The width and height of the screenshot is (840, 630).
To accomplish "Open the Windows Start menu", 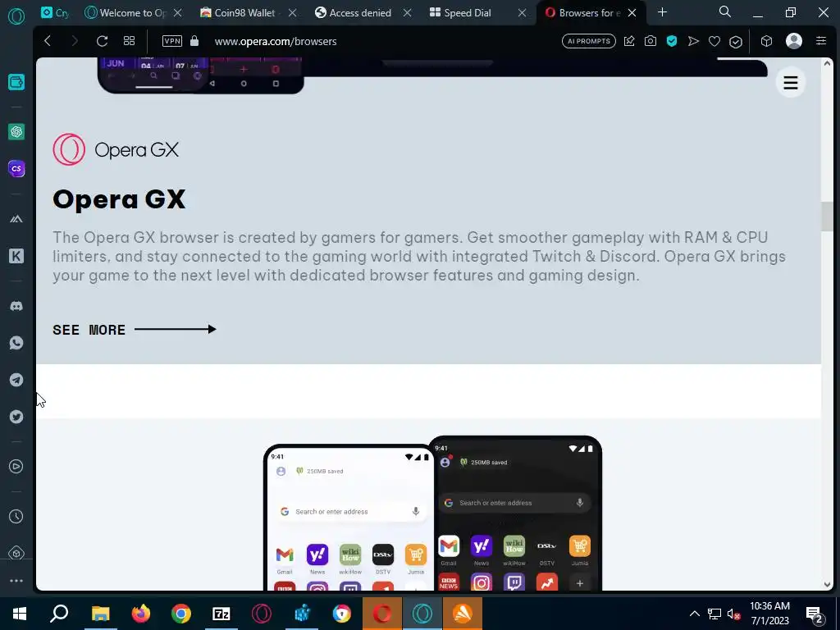I will (20, 614).
